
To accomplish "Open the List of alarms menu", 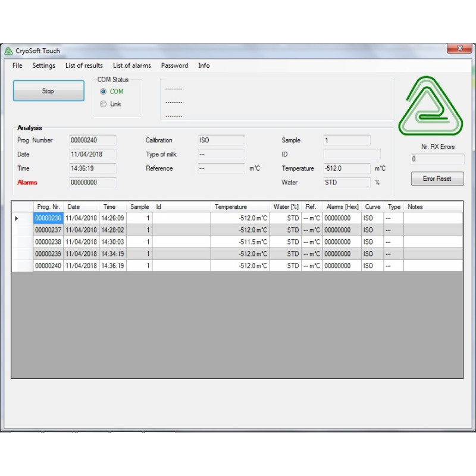I will (131, 65).
